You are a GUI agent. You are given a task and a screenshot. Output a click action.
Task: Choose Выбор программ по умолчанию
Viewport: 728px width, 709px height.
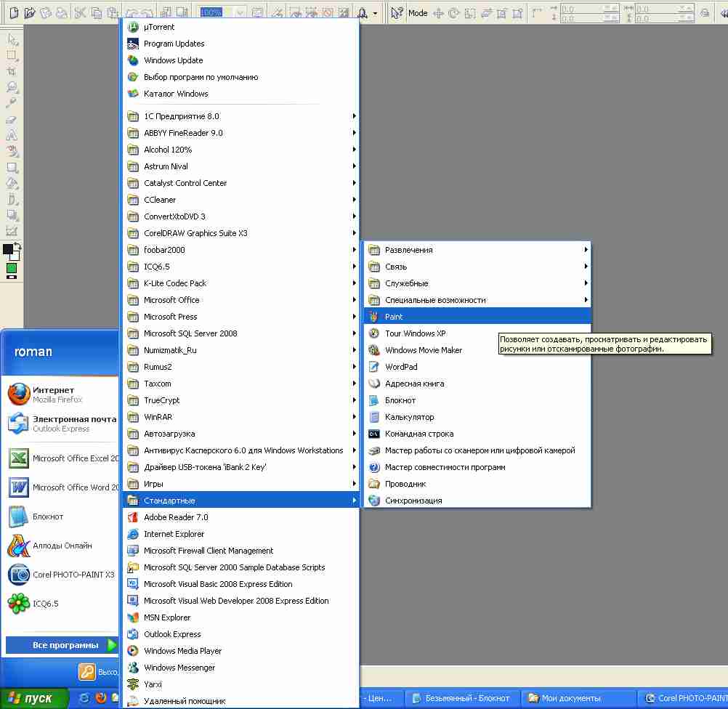(240, 77)
